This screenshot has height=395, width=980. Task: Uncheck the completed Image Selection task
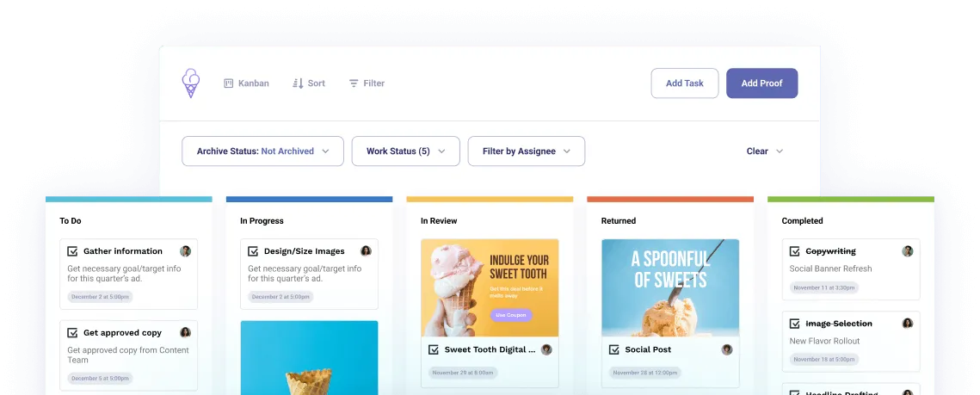pos(795,324)
